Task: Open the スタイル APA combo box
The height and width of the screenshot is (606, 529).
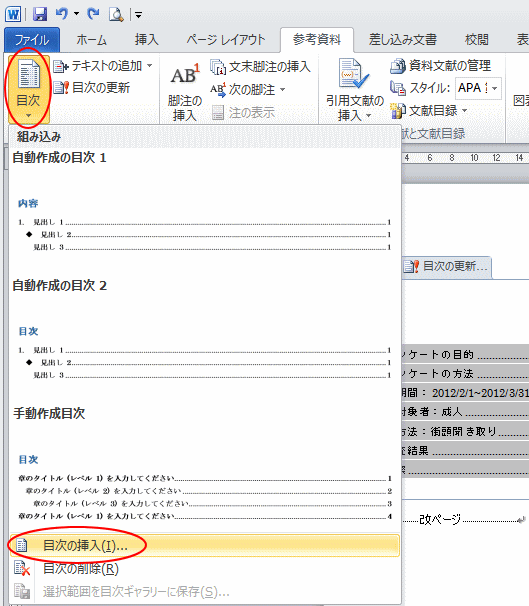Action: (478, 88)
